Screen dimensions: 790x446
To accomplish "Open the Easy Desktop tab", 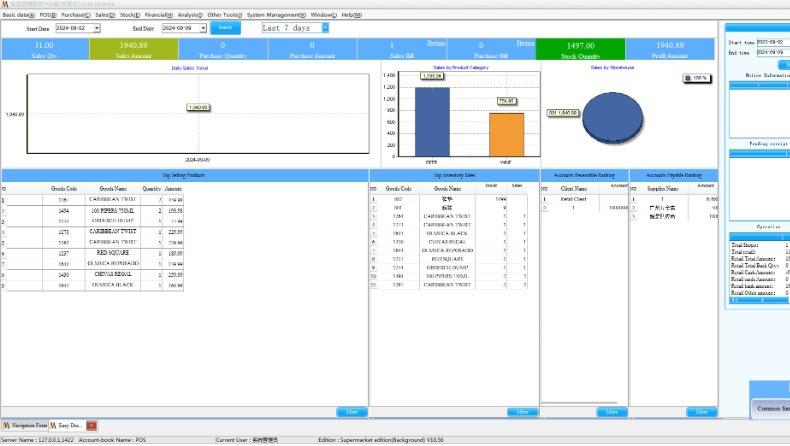I will coord(66,426).
